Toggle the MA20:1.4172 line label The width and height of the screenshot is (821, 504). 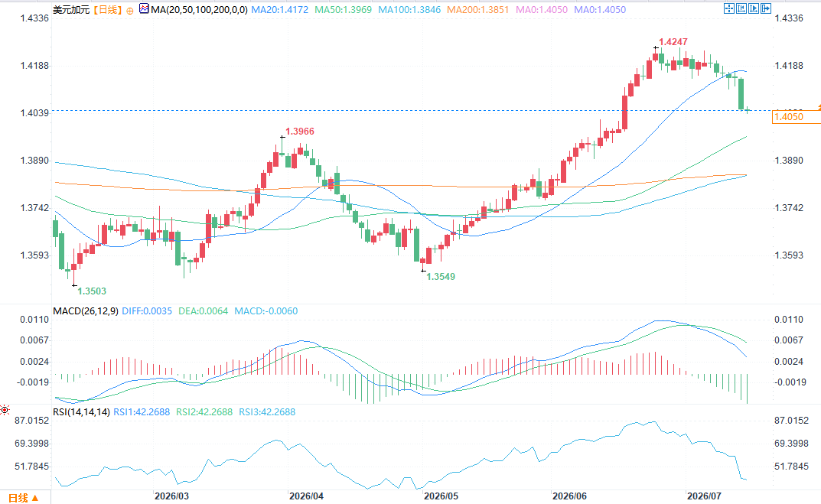279,9
